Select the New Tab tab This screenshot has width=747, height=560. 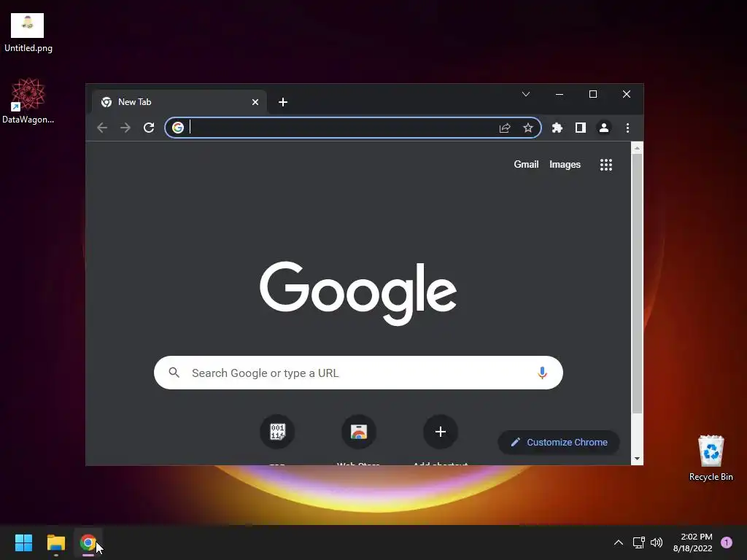click(x=179, y=102)
